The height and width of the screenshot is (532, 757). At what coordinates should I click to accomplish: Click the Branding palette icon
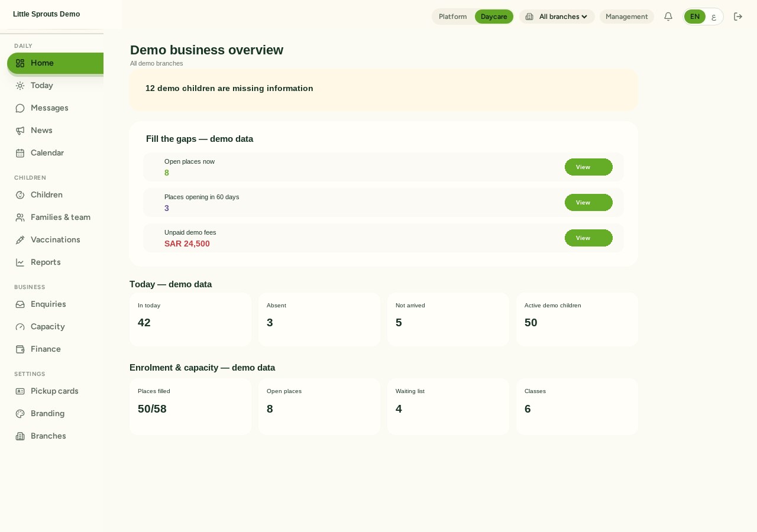pos(20,414)
